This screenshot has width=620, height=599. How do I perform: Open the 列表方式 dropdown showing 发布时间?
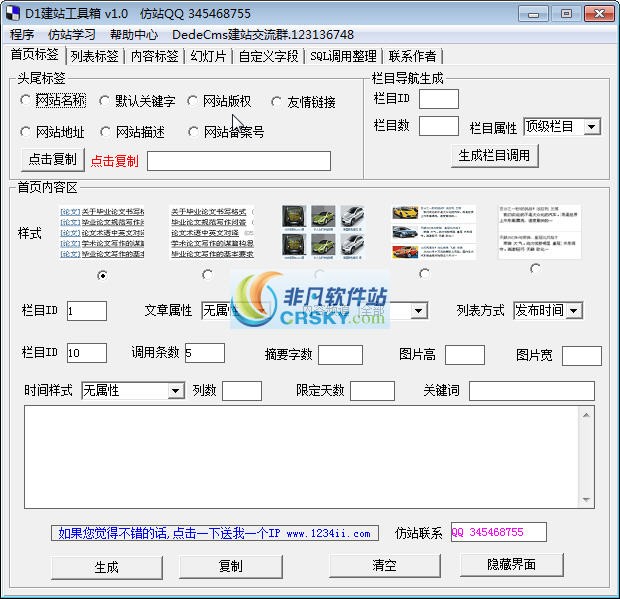[x=548, y=310]
